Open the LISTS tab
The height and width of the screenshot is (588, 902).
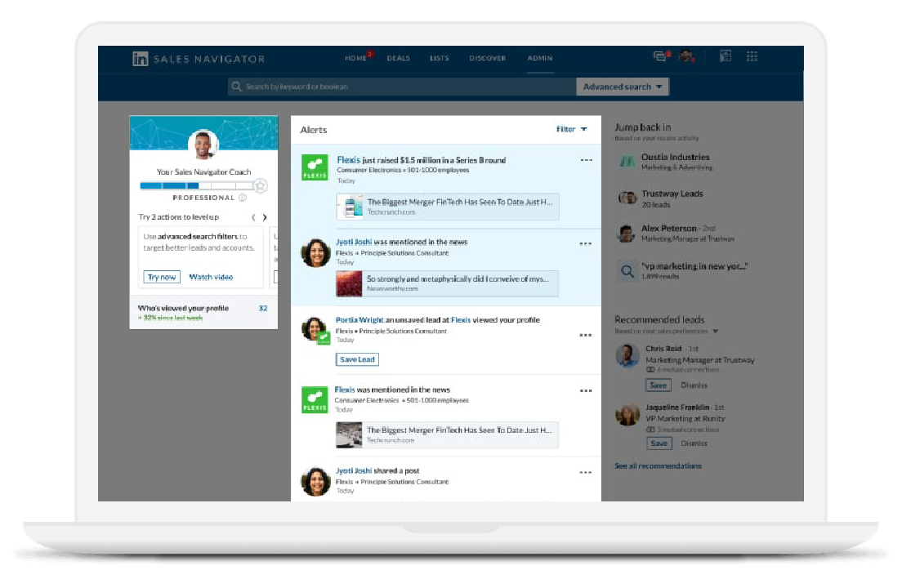pyautogui.click(x=439, y=58)
